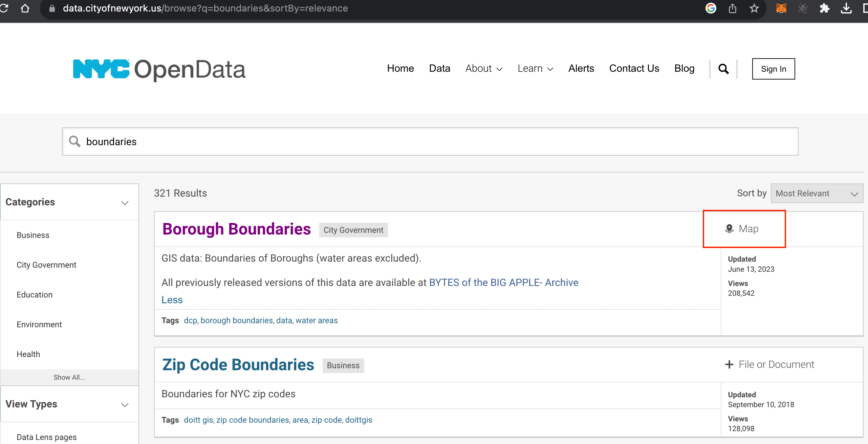Click the Business badge on Zip Code Boundaries
Image resolution: width=868 pixels, height=444 pixels.
[343, 365]
